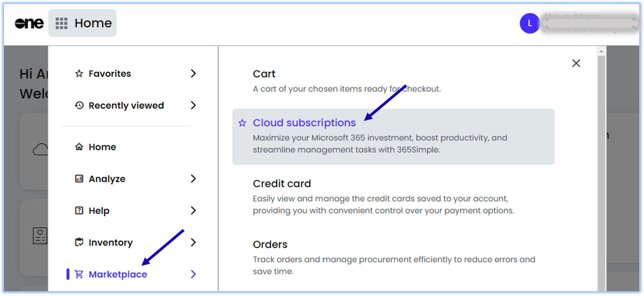Viewport: 644px width, 296px height.
Task: Click the Marketplace cart icon
Action: (79, 274)
